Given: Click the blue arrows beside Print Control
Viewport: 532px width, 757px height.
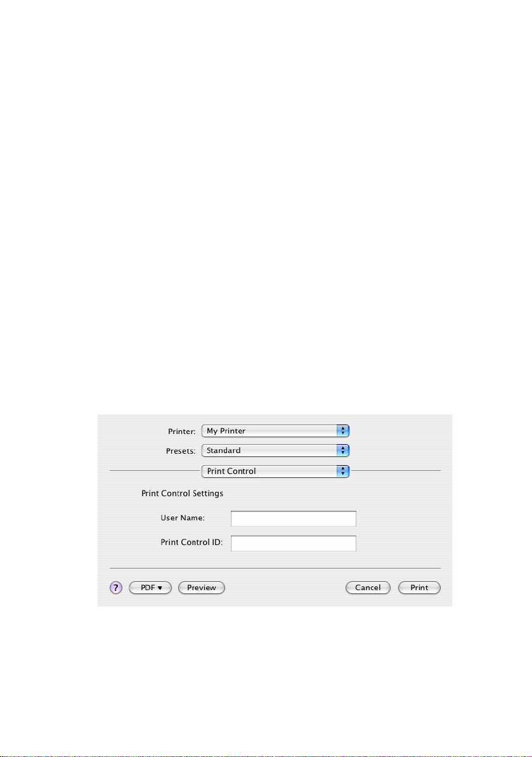Looking at the screenshot, I should (x=342, y=471).
